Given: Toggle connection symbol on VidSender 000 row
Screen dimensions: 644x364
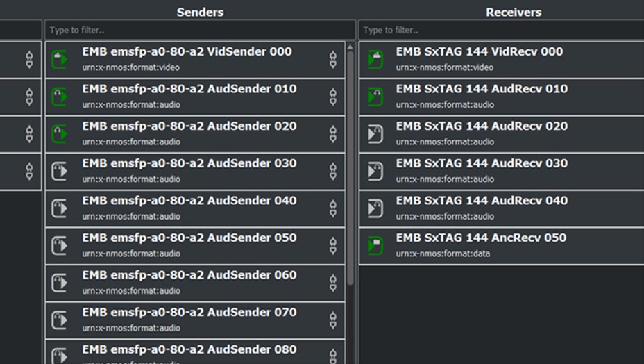Looking at the screenshot, I should 332,60.
